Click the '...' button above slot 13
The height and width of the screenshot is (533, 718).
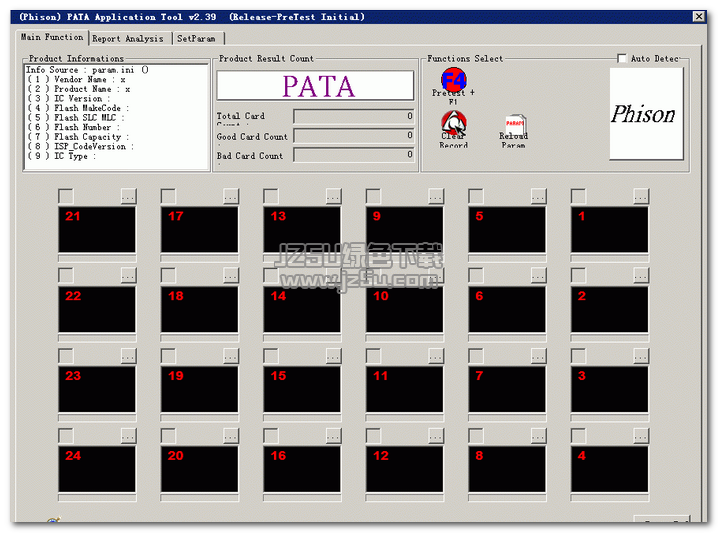point(334,196)
